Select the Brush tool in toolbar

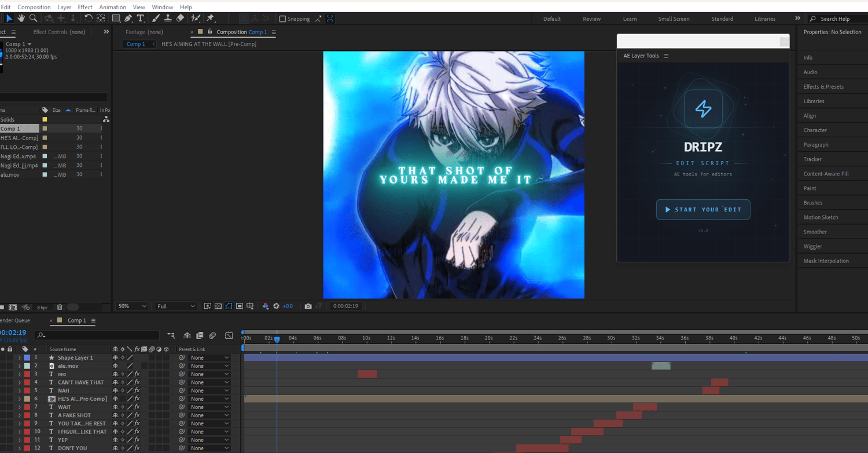[156, 19]
